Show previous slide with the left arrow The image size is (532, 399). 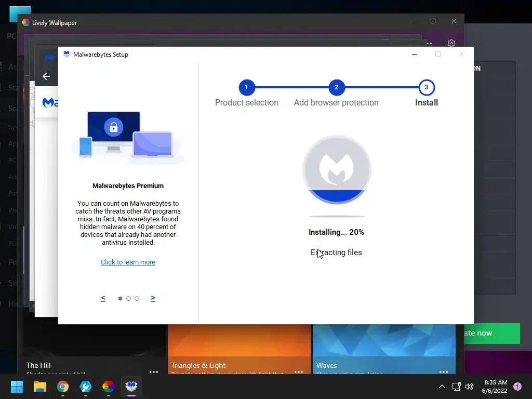click(103, 298)
